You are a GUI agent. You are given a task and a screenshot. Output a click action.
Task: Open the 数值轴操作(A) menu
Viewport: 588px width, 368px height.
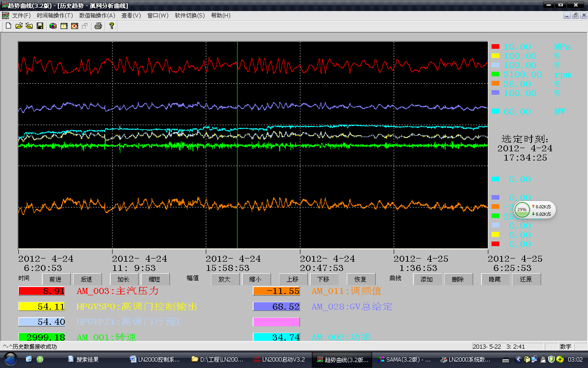[x=97, y=15]
